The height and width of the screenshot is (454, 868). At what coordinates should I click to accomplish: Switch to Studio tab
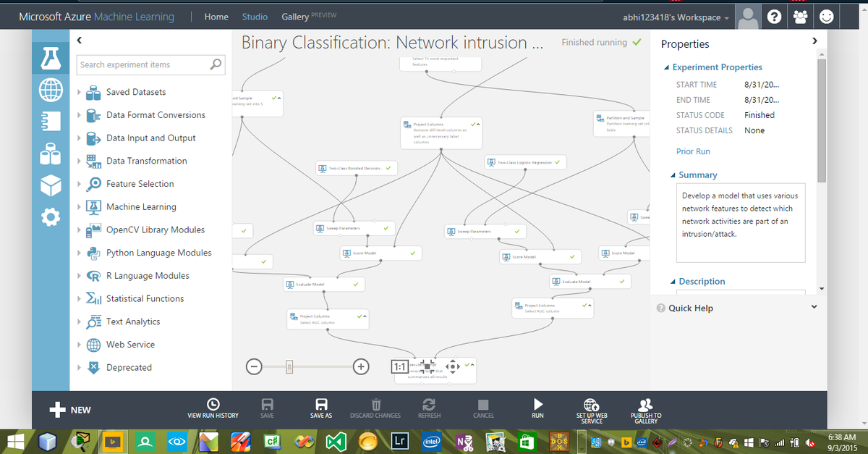[255, 17]
